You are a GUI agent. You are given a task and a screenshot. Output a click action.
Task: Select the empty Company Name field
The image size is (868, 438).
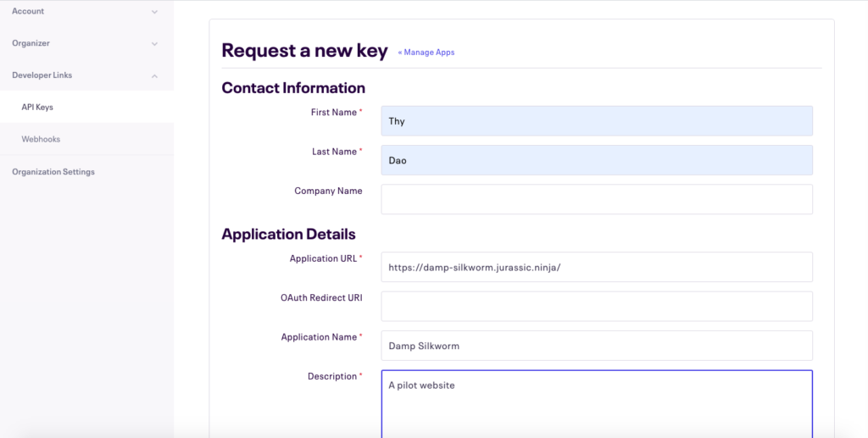597,199
